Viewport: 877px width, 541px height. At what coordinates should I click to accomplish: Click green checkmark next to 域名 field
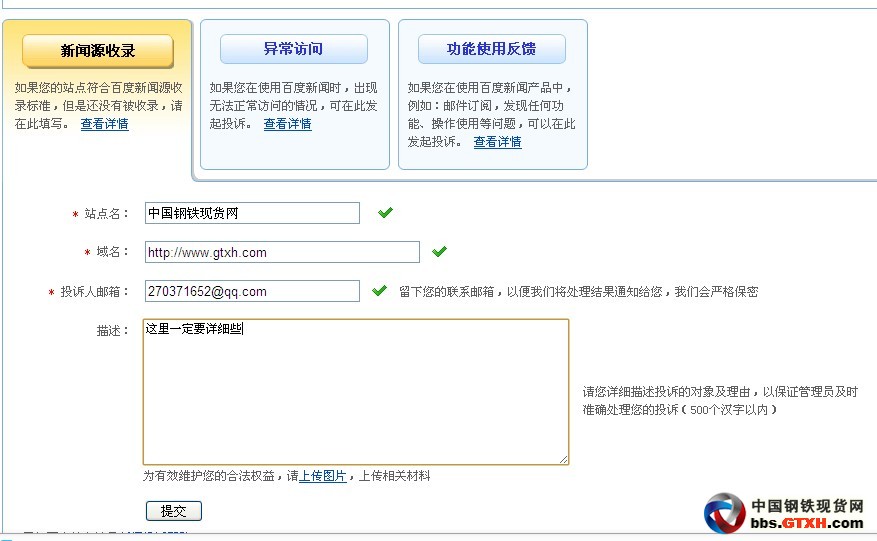tap(440, 251)
